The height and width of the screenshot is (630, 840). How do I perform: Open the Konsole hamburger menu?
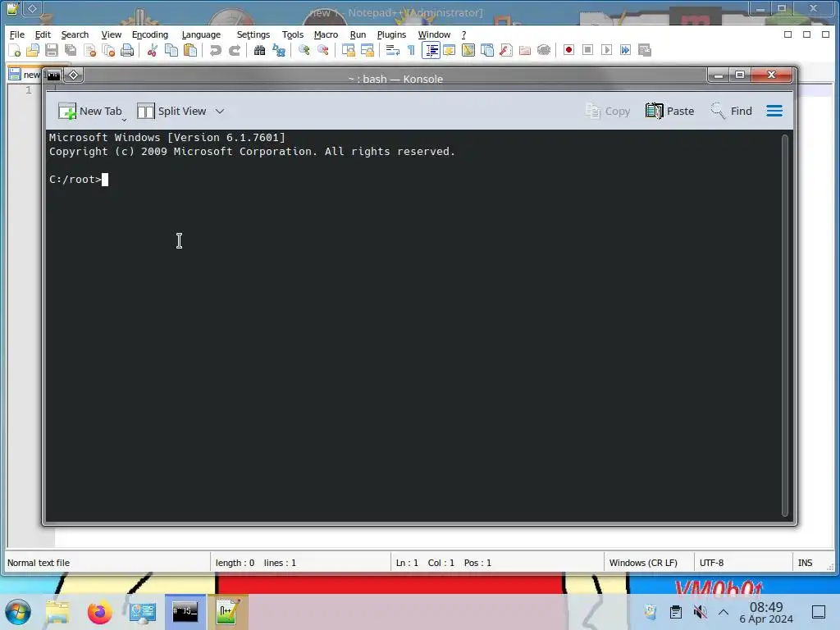774,112
